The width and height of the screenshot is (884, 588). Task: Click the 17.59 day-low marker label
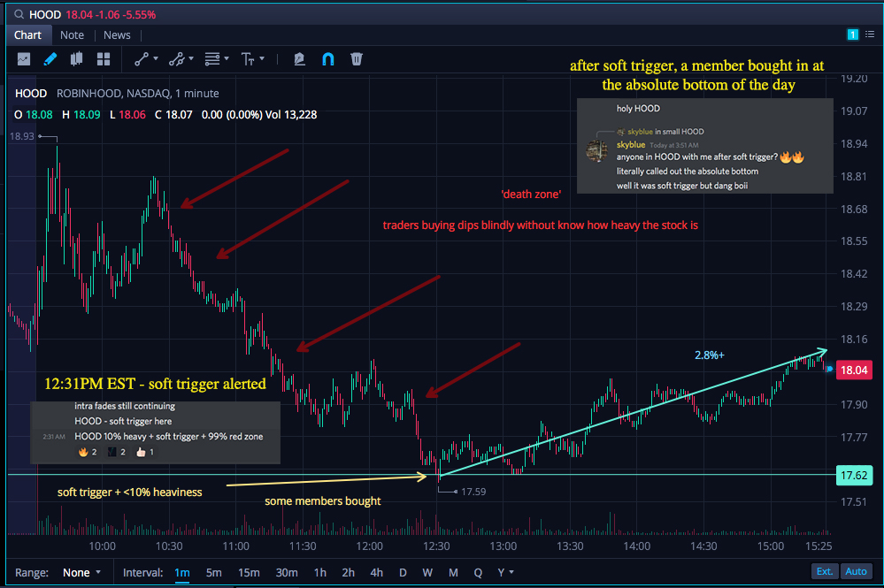click(x=473, y=492)
